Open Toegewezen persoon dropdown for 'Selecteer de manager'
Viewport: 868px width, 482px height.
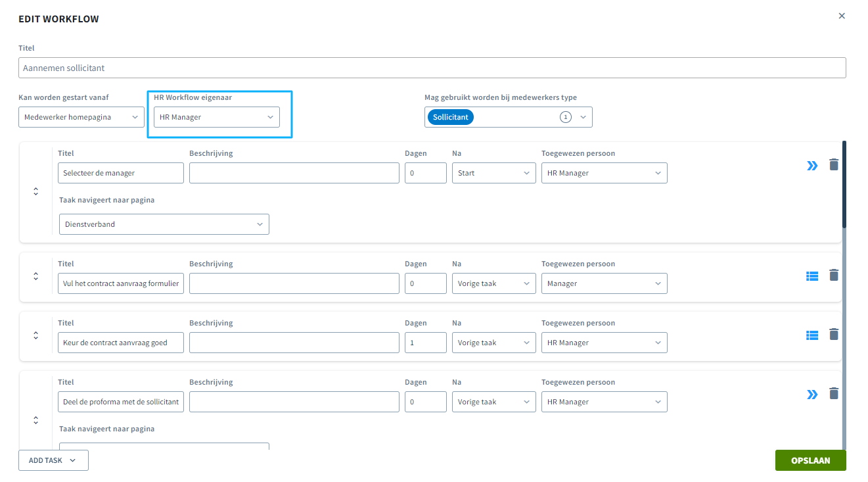pyautogui.click(x=605, y=173)
